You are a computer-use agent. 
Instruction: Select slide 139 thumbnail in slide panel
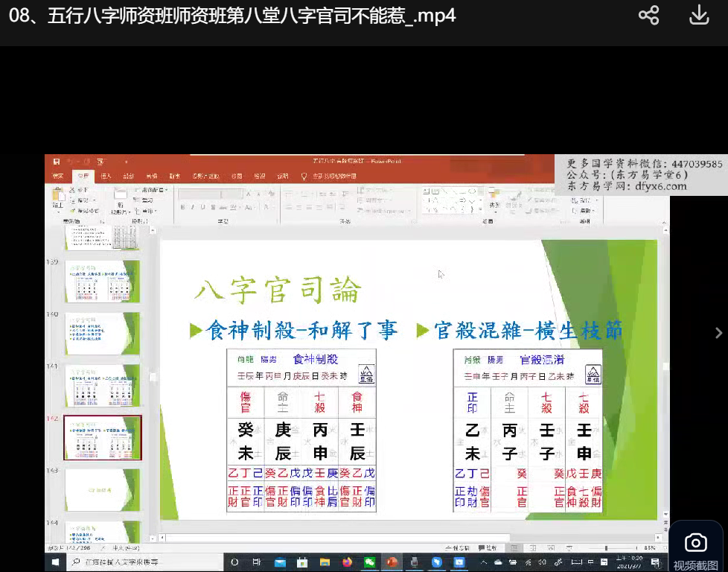pyautogui.click(x=102, y=281)
